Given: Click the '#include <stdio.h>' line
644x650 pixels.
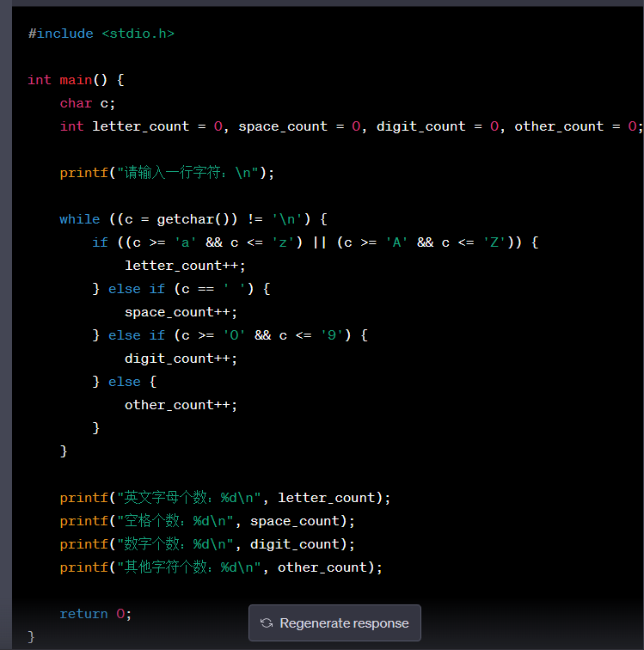Looking at the screenshot, I should [x=101, y=34].
